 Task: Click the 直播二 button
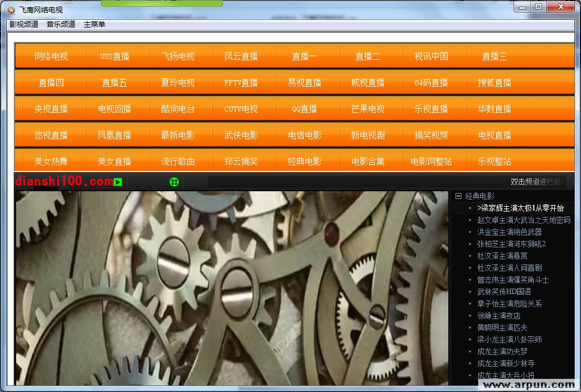pyautogui.click(x=368, y=56)
